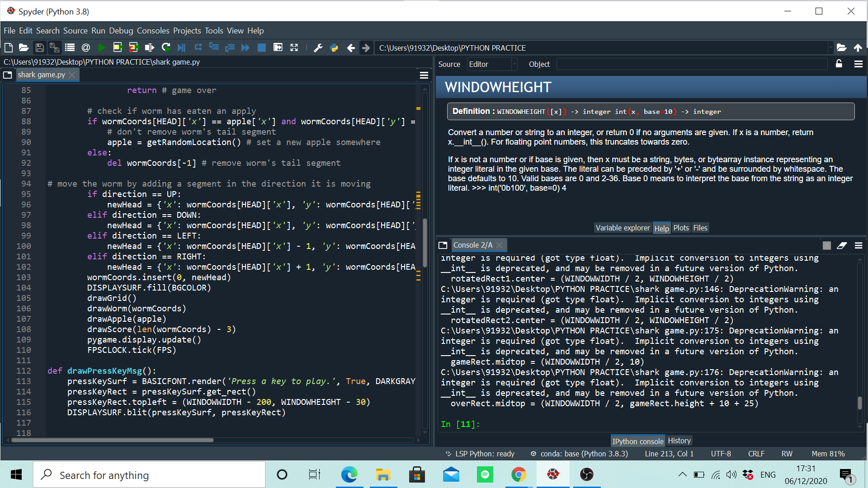The image size is (868, 488).
Task: Click the New file icon
Action: pos(8,47)
